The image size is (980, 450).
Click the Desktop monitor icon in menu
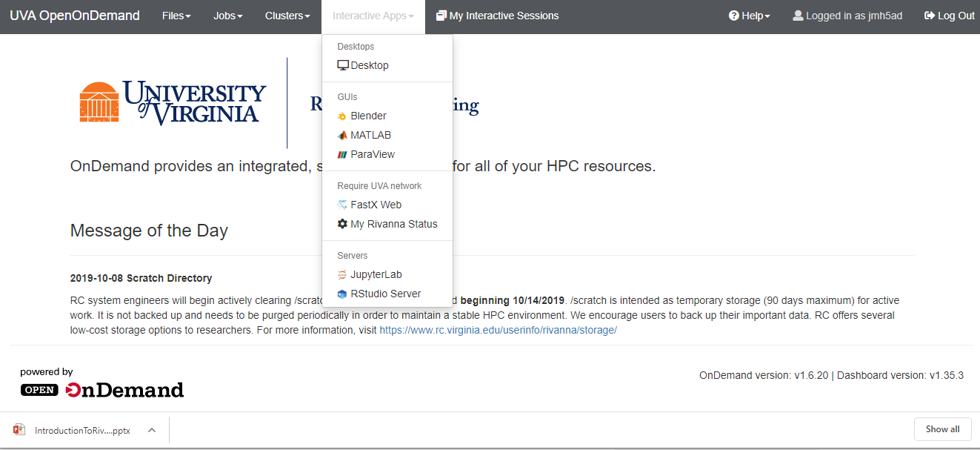[x=342, y=65]
